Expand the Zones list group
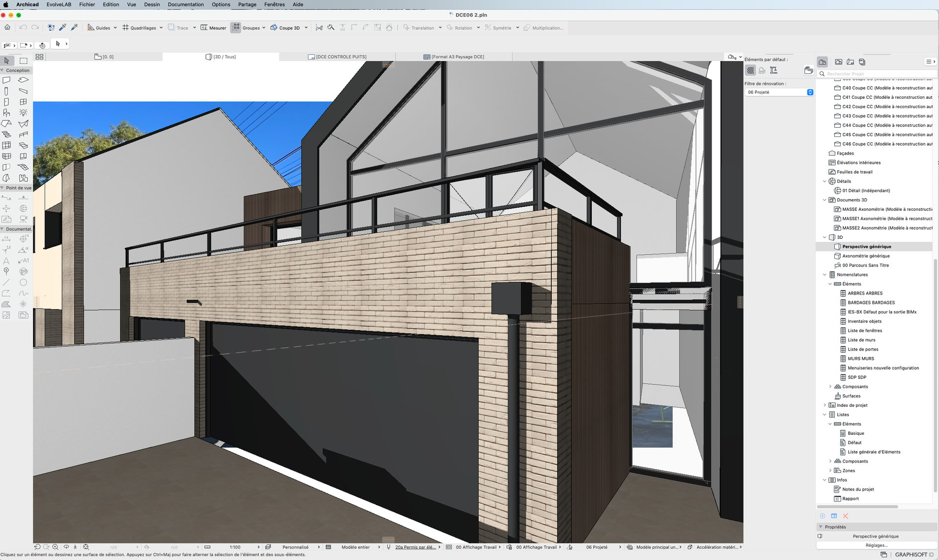The height and width of the screenshot is (560, 939). (830, 470)
